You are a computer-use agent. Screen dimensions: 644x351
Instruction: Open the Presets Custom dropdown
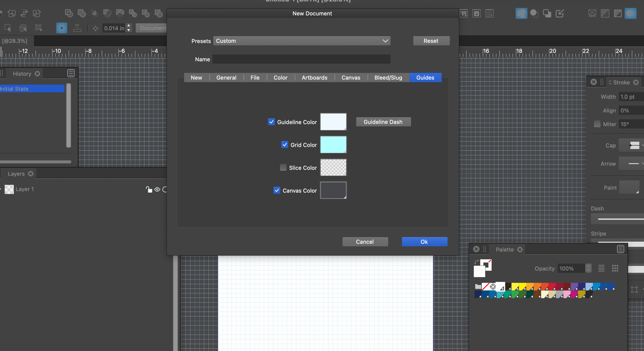tap(302, 41)
